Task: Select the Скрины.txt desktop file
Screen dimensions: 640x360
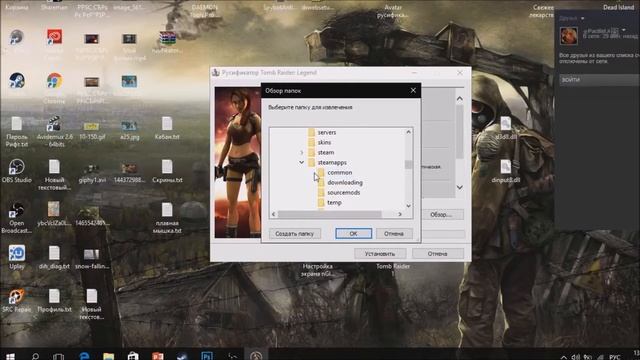Action: (167, 167)
